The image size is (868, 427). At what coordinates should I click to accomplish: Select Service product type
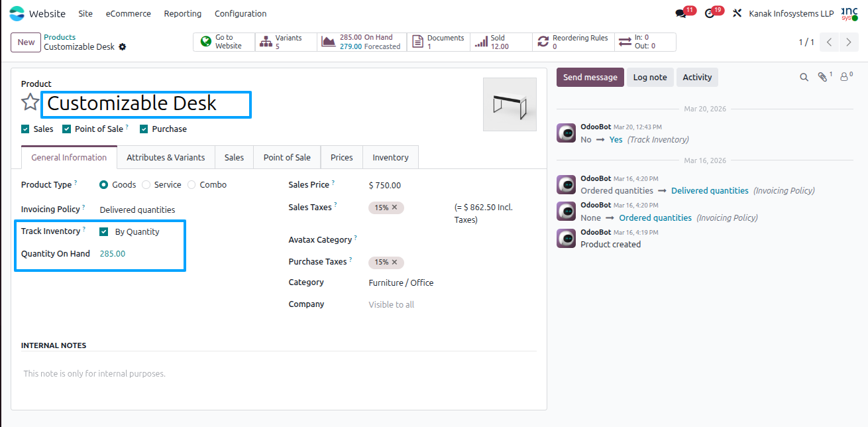[146, 185]
